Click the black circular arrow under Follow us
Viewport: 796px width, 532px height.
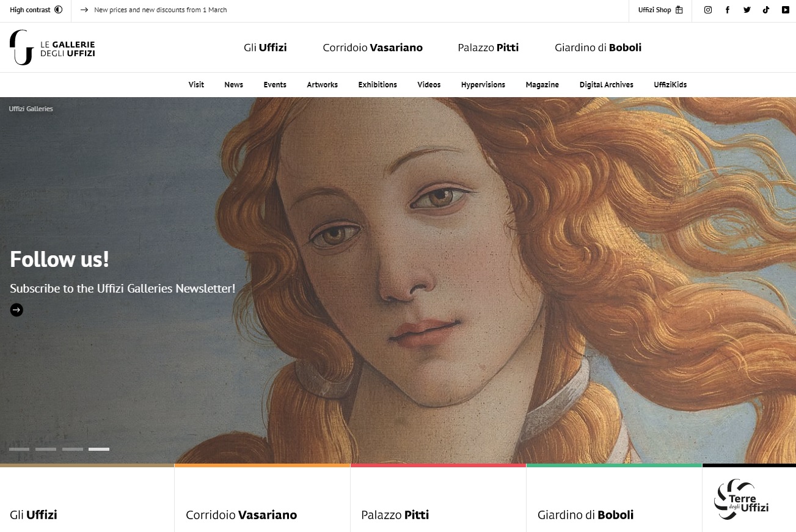16,310
